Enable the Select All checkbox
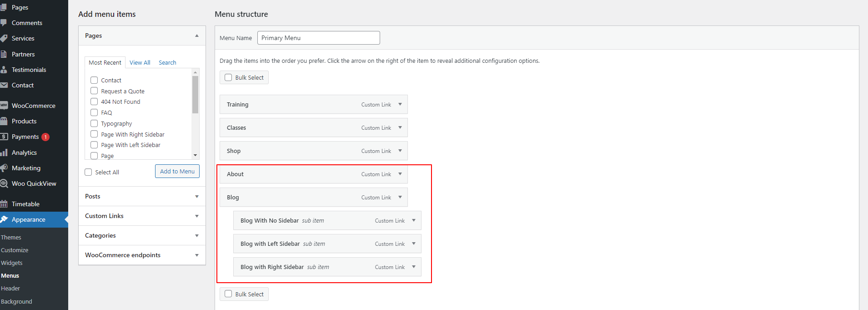The width and height of the screenshot is (868, 310). click(88, 172)
